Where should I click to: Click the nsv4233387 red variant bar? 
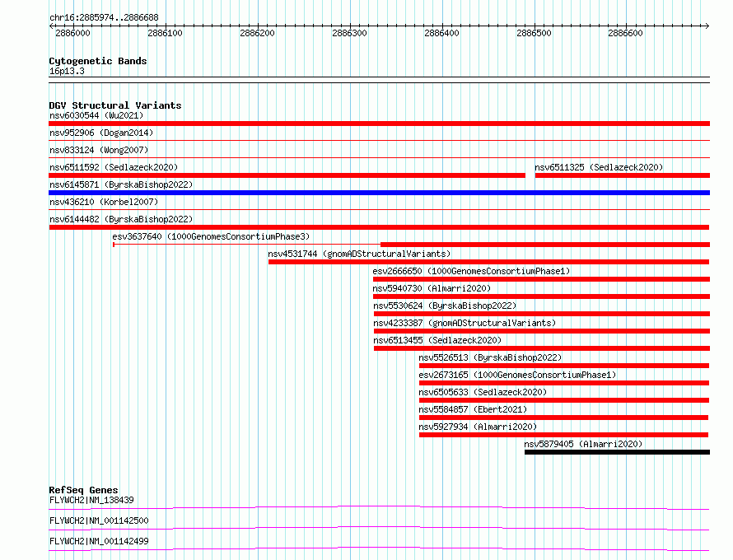tap(542, 331)
